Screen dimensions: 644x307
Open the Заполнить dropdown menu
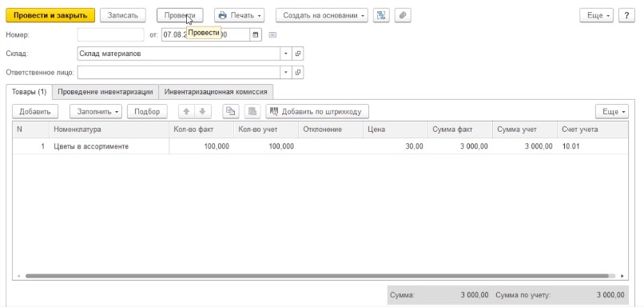pyautogui.click(x=96, y=111)
